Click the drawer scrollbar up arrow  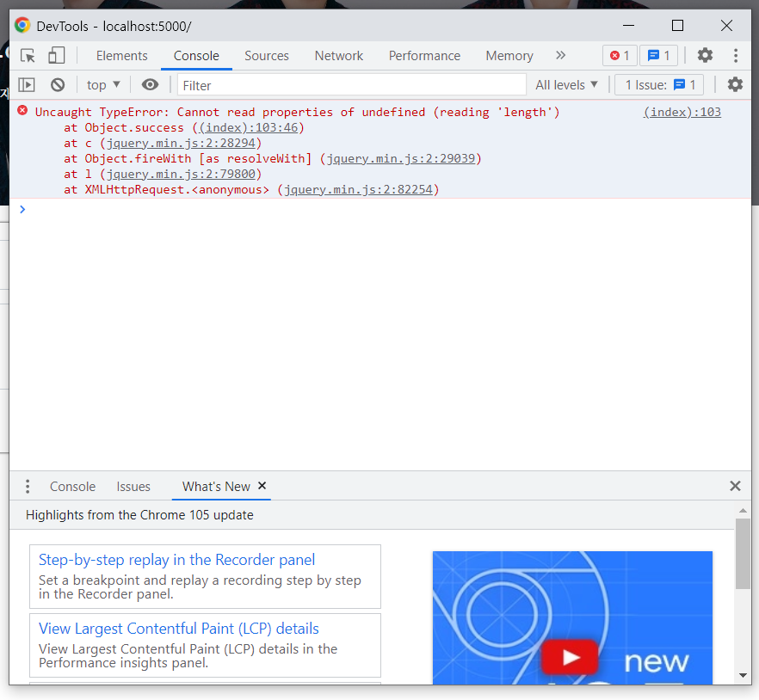(743, 510)
